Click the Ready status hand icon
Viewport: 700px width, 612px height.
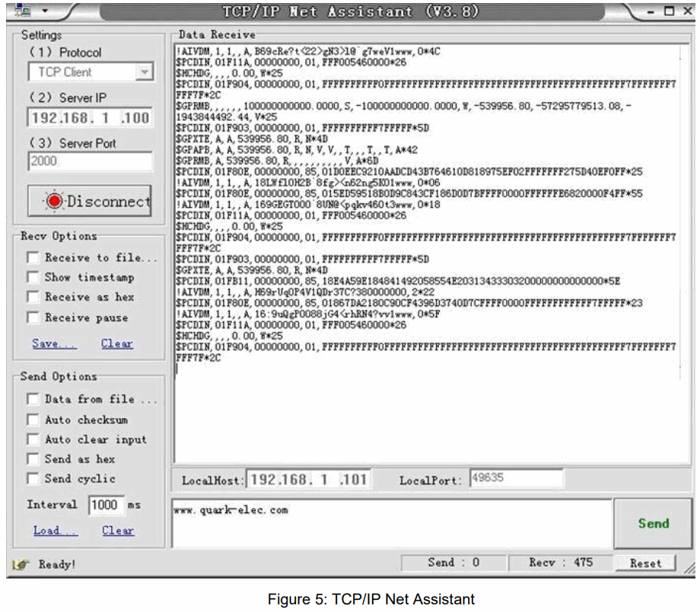[x=21, y=565]
